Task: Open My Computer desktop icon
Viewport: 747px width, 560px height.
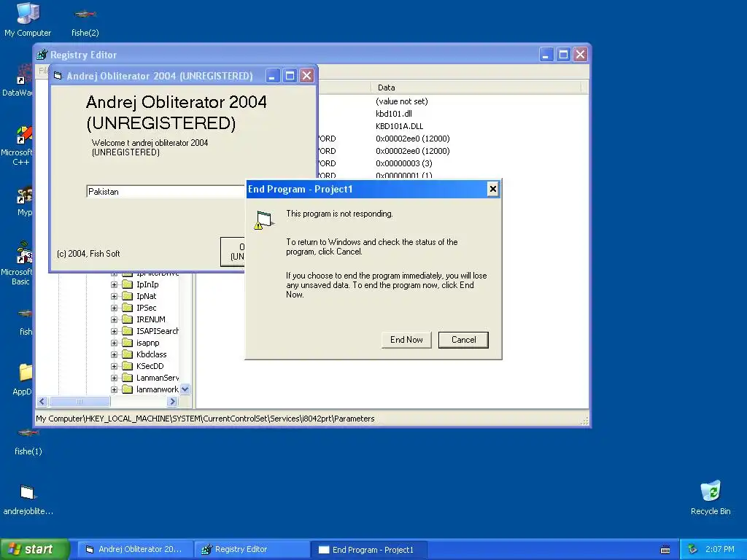Action: point(28,19)
